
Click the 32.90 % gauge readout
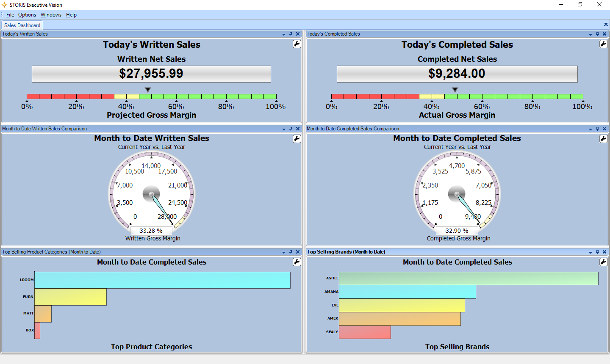coord(457,231)
